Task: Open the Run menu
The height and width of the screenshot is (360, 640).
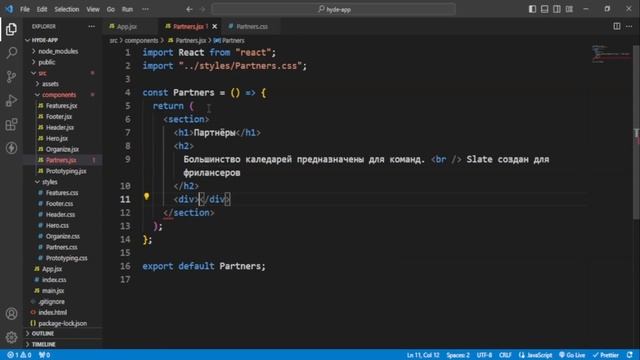Action: coord(127,9)
